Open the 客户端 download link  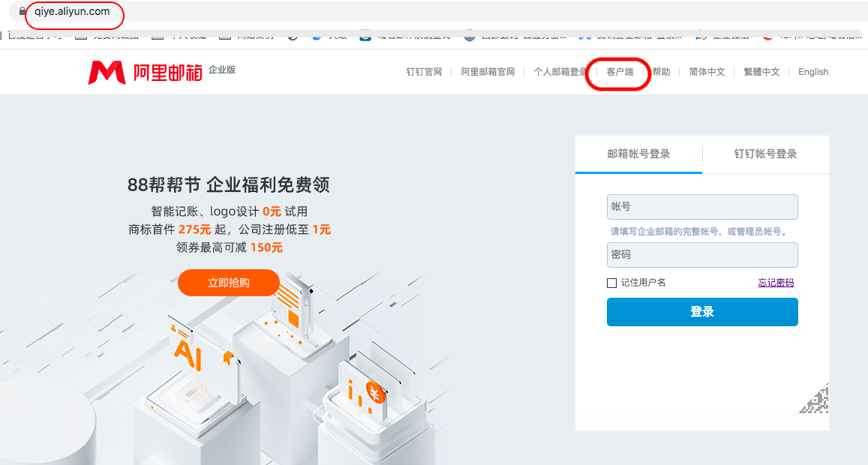point(620,72)
